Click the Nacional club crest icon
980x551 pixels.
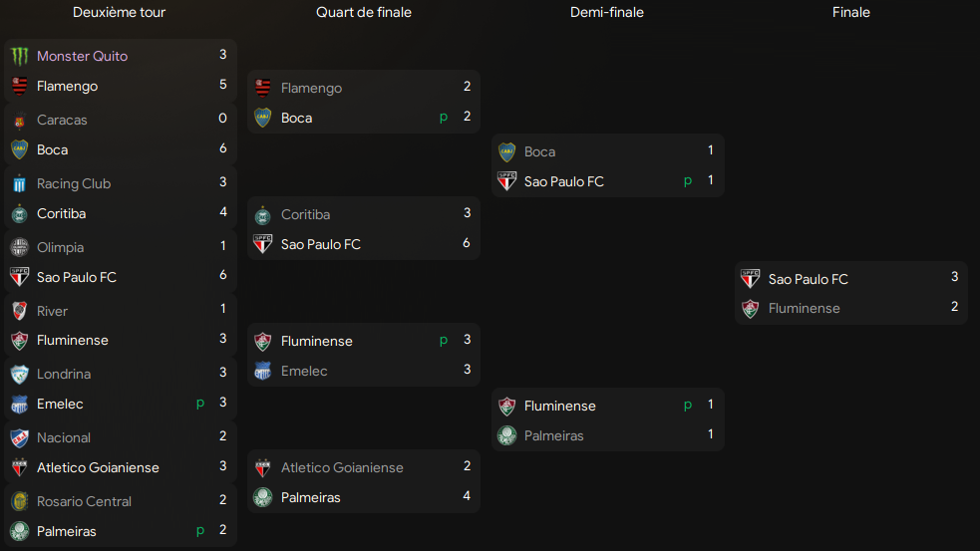19,438
